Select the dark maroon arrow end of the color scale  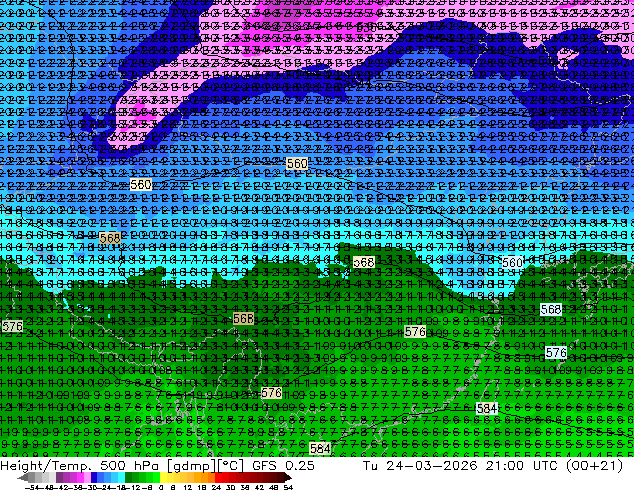[x=288, y=478]
